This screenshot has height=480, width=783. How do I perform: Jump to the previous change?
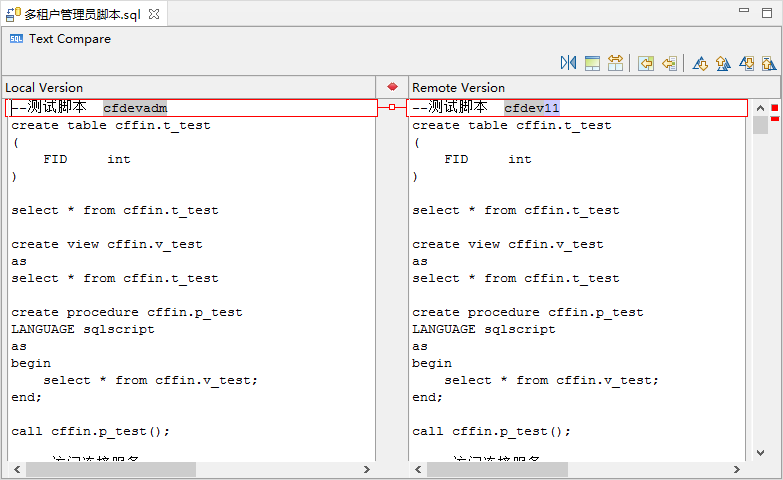(769, 63)
